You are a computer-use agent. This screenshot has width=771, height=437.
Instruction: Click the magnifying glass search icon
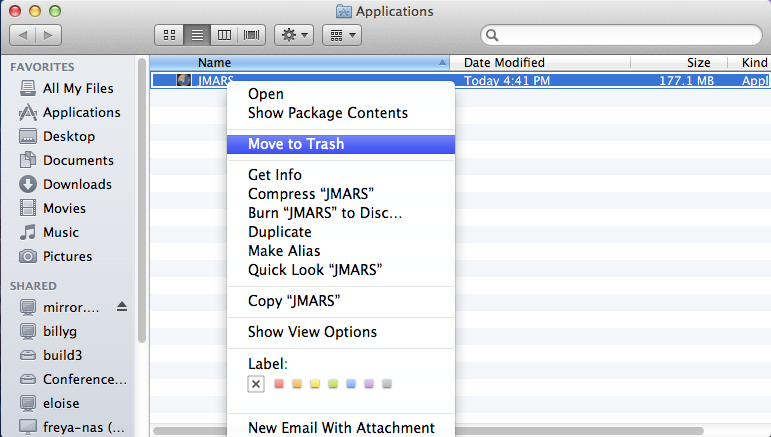click(492, 35)
